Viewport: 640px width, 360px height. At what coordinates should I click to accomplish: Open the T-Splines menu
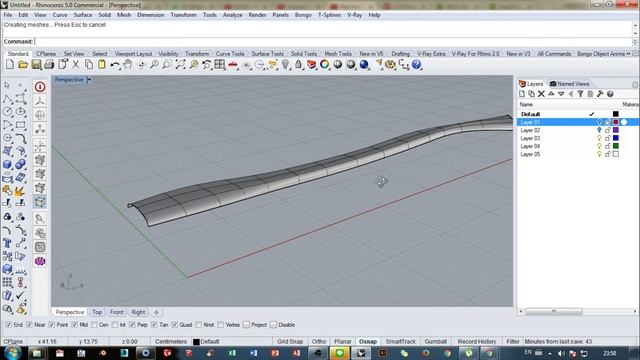tap(329, 15)
